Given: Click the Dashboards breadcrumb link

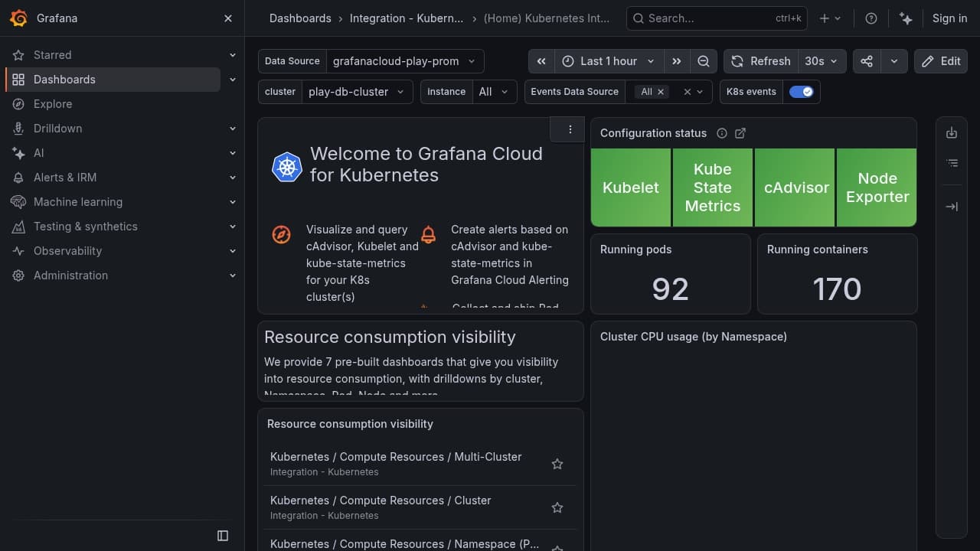Looking at the screenshot, I should point(300,18).
